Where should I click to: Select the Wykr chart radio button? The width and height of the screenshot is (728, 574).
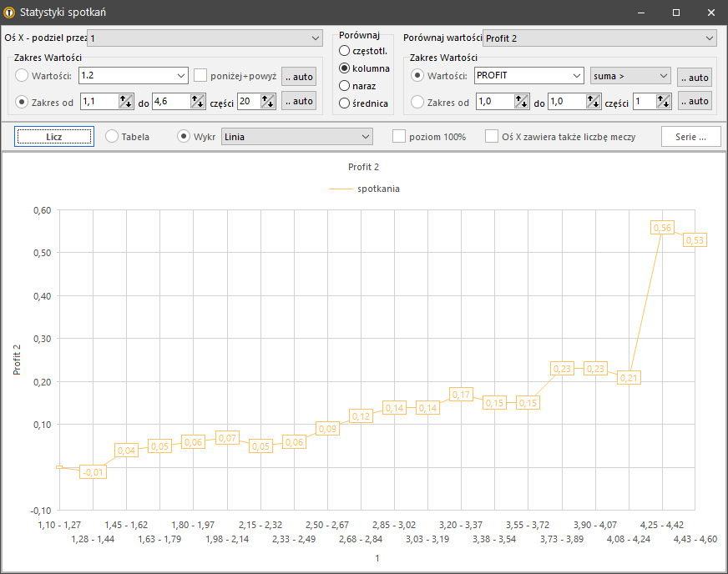pos(185,136)
